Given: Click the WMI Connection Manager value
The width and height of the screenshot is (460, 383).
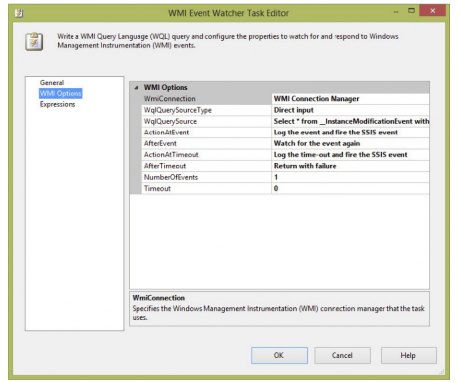Looking at the screenshot, I should click(350, 99).
